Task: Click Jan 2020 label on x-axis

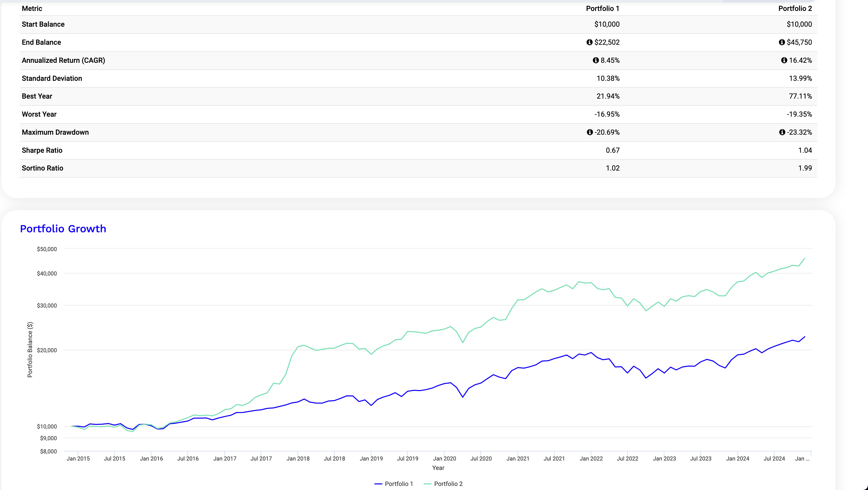Action: (x=444, y=459)
